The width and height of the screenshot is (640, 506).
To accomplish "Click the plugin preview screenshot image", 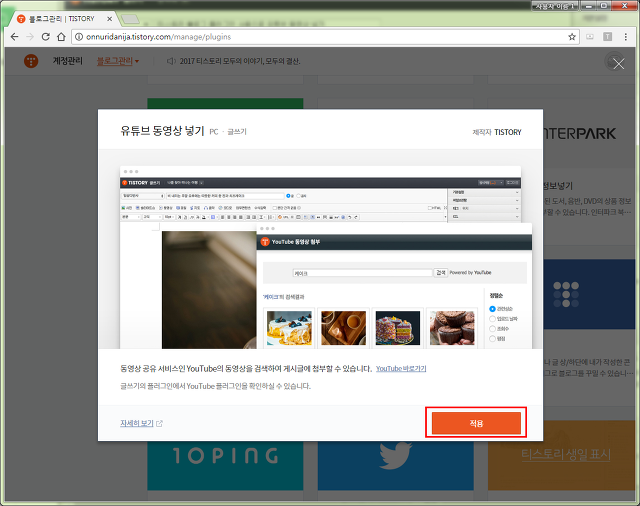I will click(x=320, y=257).
